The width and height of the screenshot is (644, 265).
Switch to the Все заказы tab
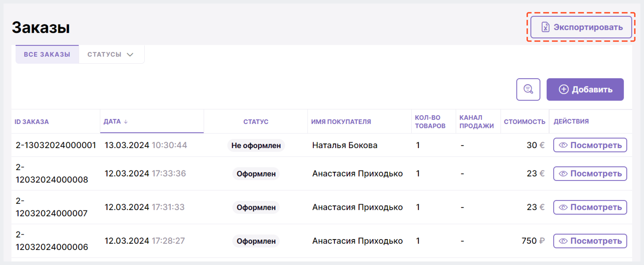point(47,54)
